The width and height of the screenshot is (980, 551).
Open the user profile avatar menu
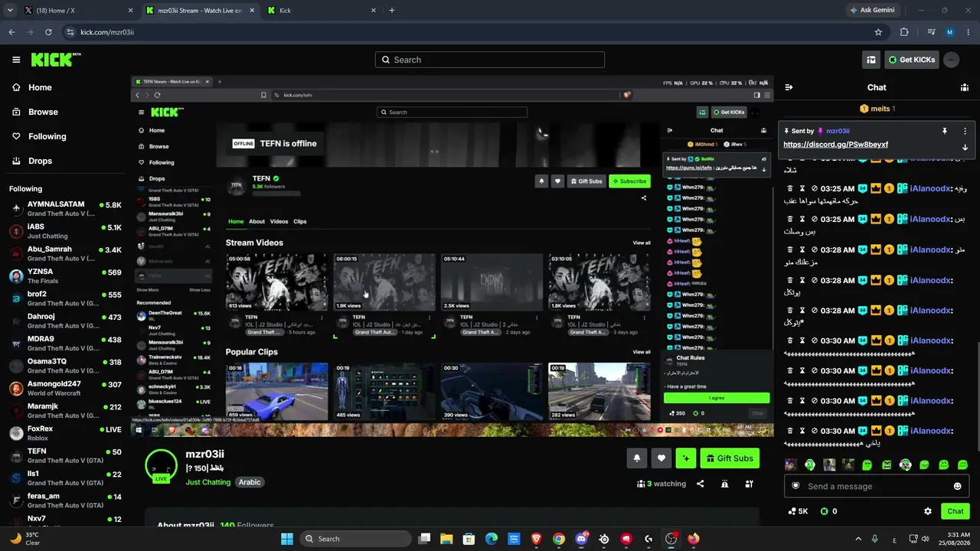click(x=952, y=60)
